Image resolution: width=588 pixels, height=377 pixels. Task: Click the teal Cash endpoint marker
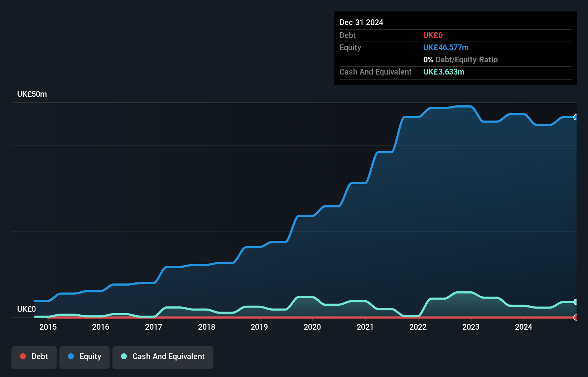(x=576, y=302)
